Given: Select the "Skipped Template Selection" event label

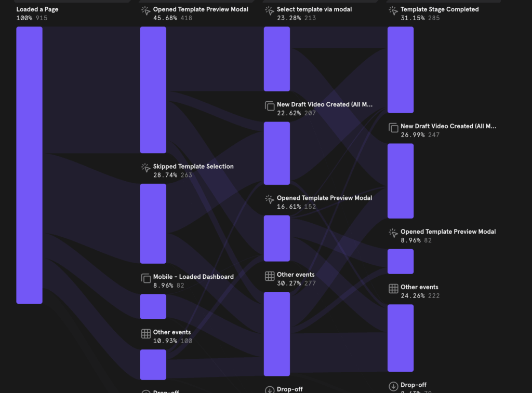Looking at the screenshot, I should point(193,166).
